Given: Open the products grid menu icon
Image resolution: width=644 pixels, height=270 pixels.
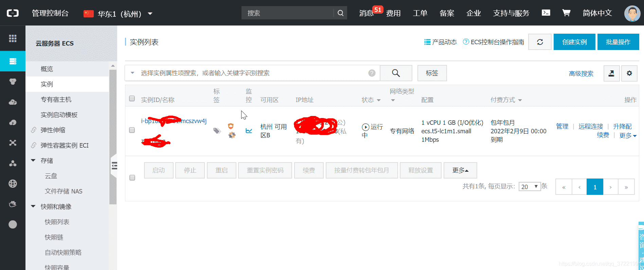Looking at the screenshot, I should point(13,38).
